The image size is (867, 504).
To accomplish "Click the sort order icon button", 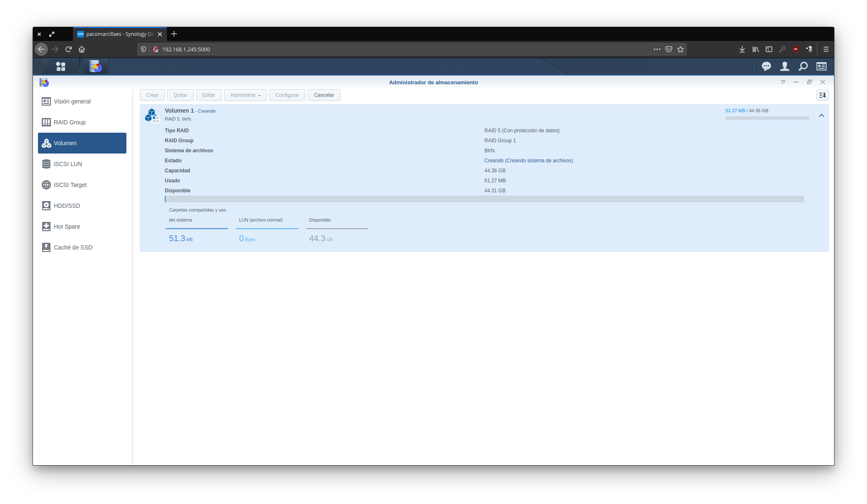I will (x=822, y=95).
